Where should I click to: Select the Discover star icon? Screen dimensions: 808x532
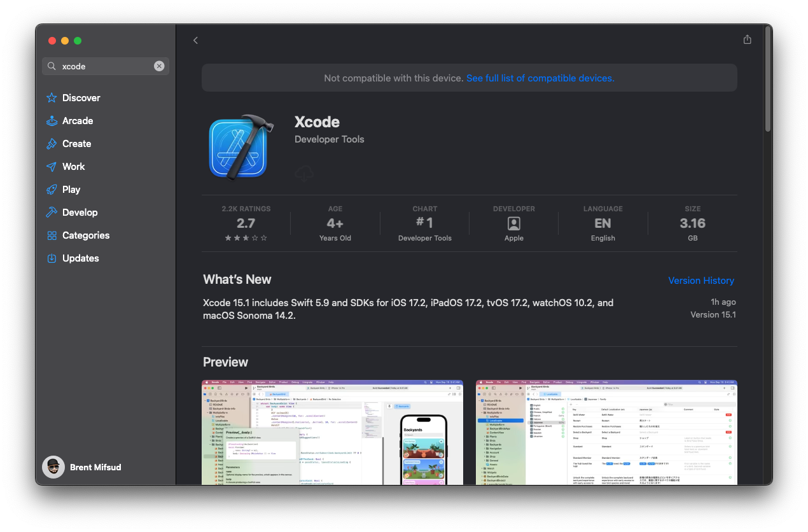[x=52, y=98]
